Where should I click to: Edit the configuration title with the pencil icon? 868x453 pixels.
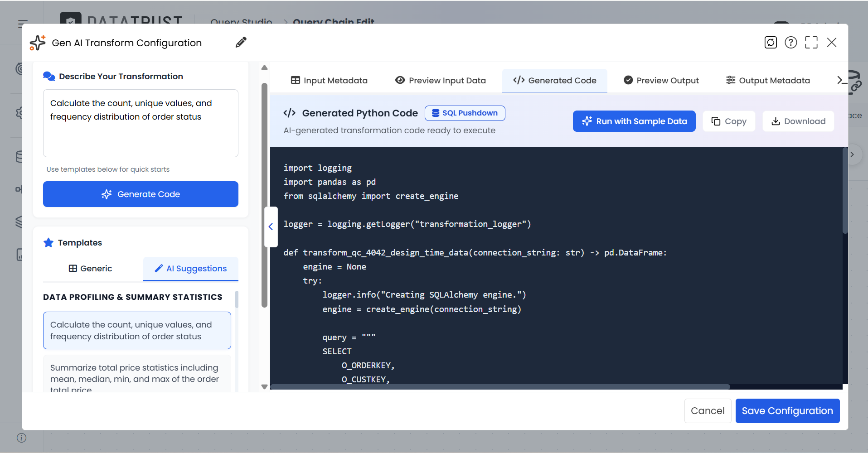pos(241,43)
